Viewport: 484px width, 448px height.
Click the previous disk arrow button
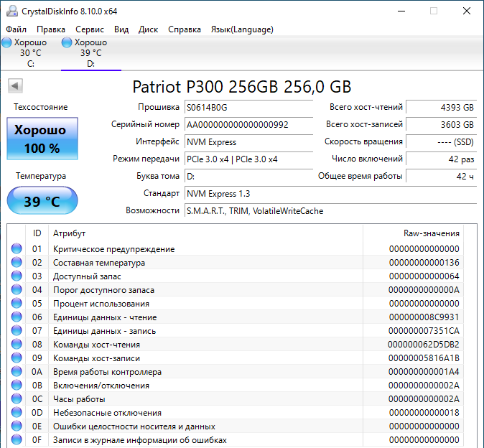pyautogui.click(x=14, y=86)
